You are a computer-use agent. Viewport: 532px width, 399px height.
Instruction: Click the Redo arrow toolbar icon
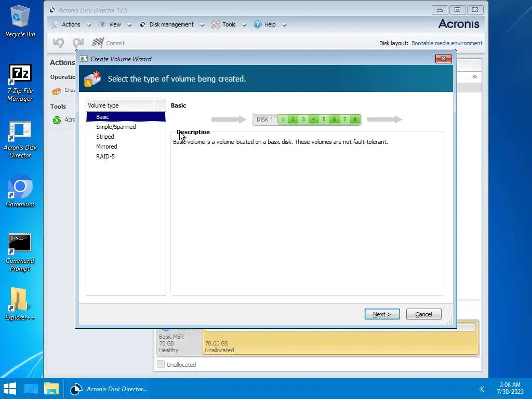pyautogui.click(x=78, y=43)
